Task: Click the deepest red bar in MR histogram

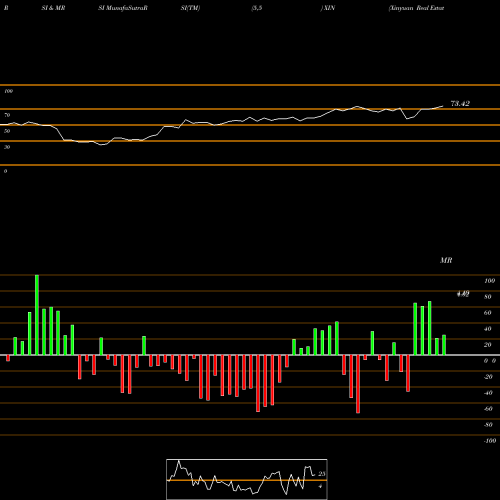Action: (x=358, y=384)
